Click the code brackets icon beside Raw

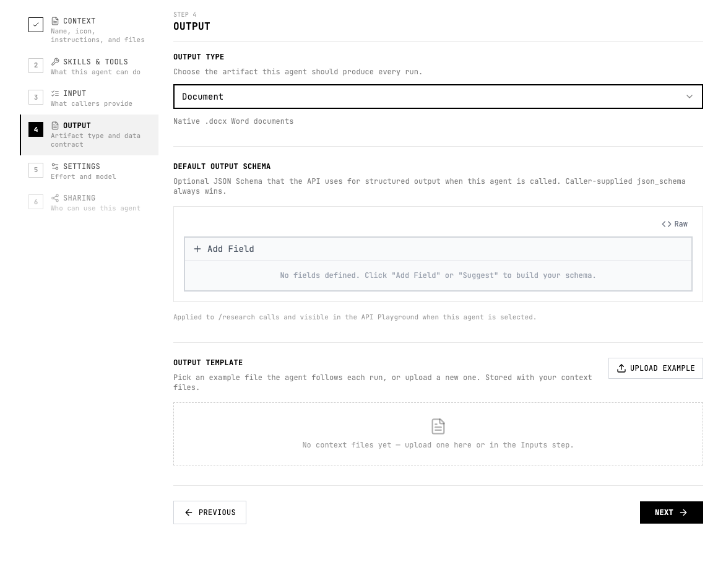point(666,224)
